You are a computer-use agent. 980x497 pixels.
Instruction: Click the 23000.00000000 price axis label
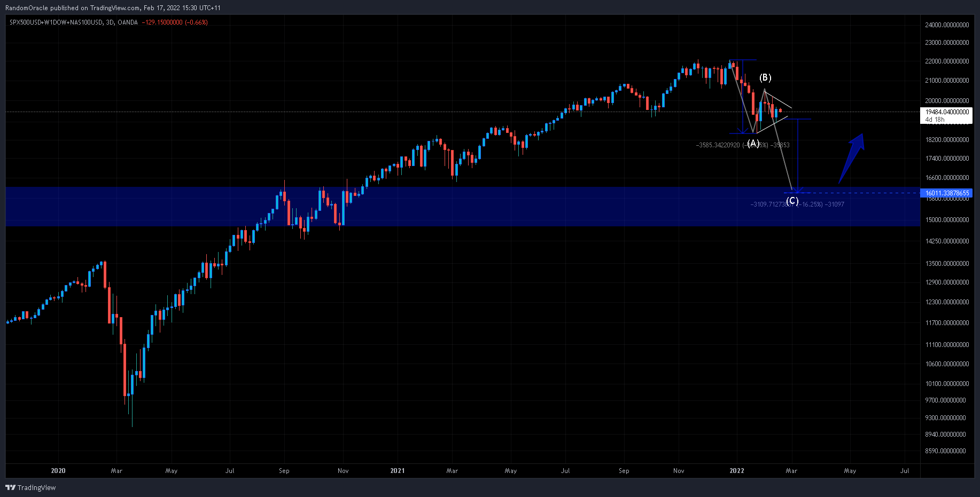[x=947, y=43]
